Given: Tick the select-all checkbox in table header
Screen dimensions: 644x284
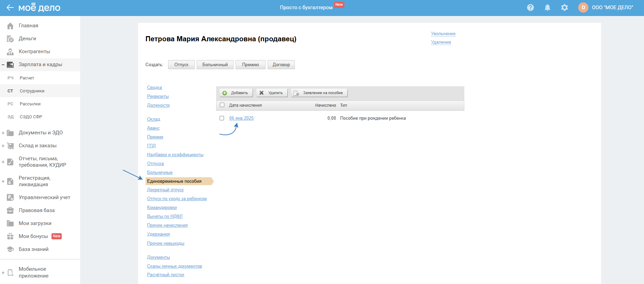Looking at the screenshot, I should 222,105.
